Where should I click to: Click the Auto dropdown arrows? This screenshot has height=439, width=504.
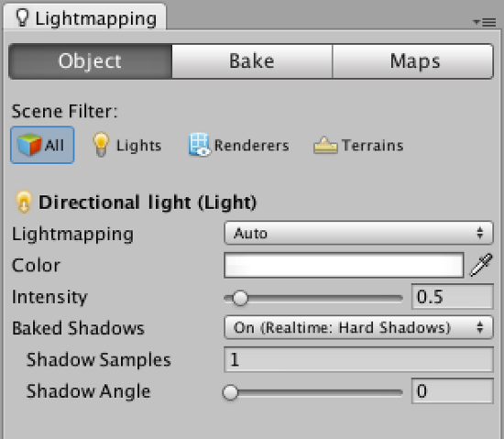[x=480, y=233]
